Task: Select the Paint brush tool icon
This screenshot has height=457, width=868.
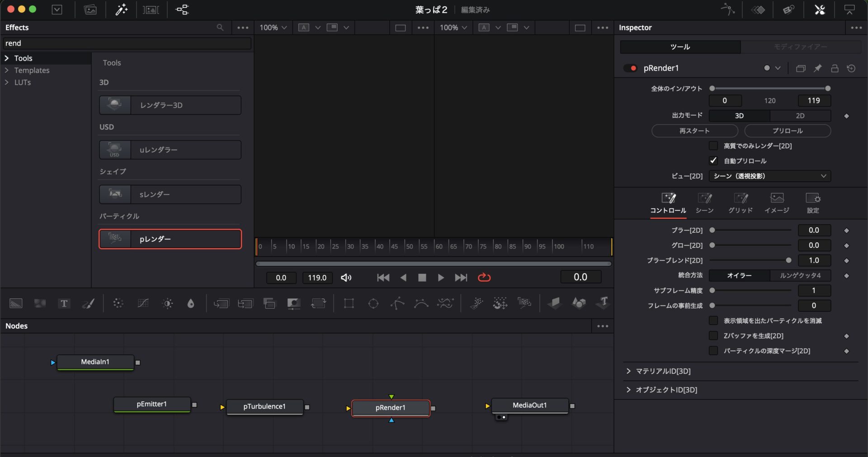Action: 88,303
